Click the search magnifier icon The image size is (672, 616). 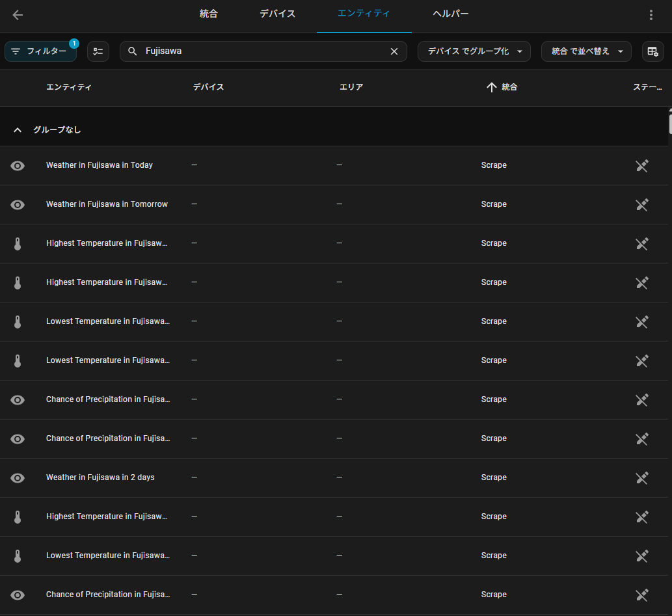pos(133,51)
